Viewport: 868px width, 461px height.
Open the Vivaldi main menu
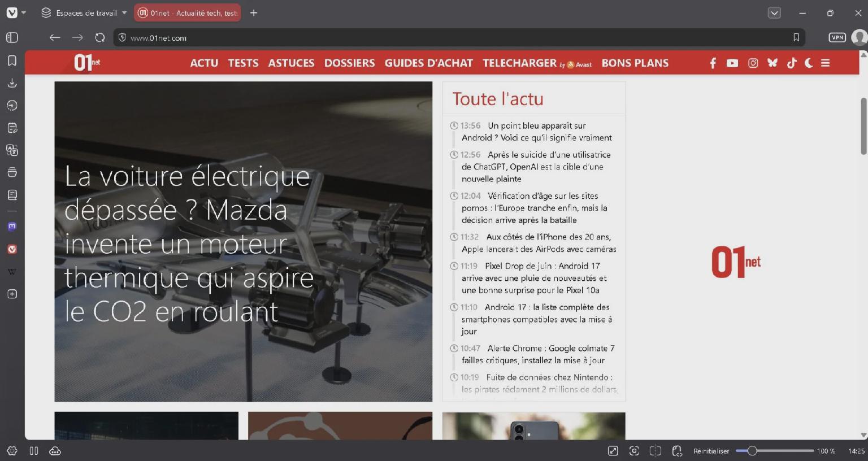pyautogui.click(x=12, y=12)
